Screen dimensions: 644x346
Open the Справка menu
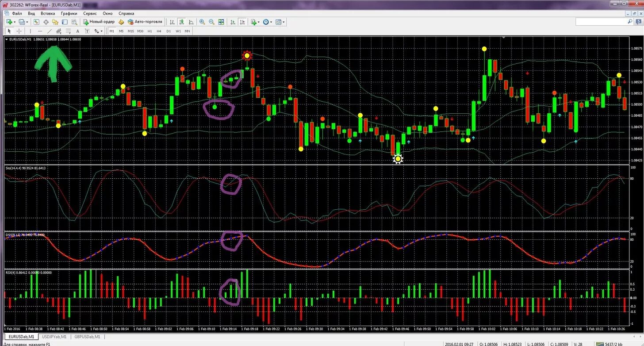tap(126, 13)
